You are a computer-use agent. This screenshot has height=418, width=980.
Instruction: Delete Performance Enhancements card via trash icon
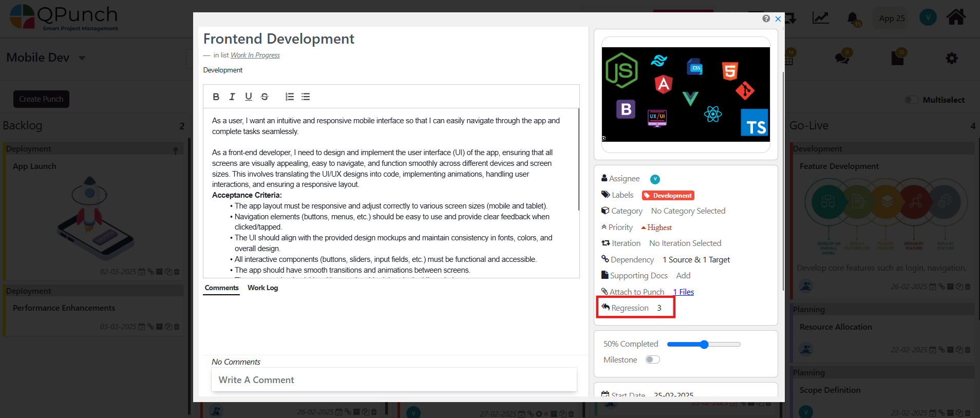(177, 327)
